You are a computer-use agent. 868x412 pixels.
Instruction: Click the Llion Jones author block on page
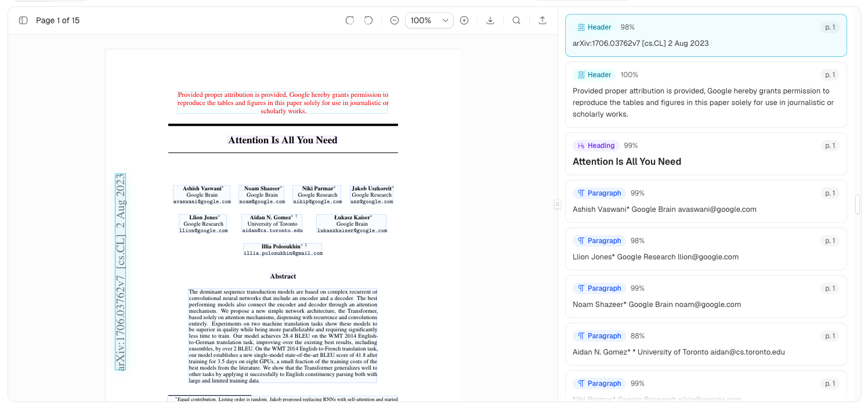(203, 224)
